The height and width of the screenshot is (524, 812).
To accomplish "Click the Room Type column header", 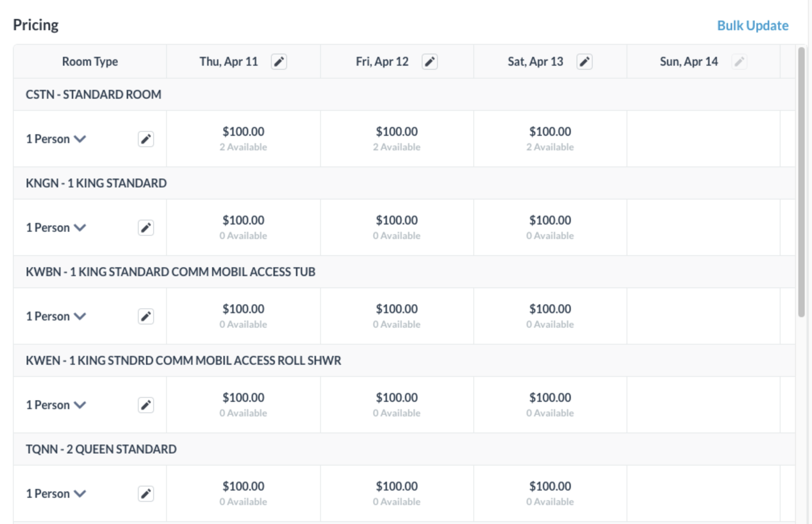I will (x=90, y=61).
